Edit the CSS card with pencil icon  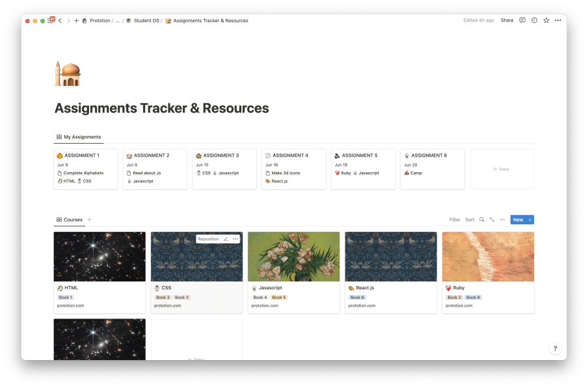click(226, 239)
